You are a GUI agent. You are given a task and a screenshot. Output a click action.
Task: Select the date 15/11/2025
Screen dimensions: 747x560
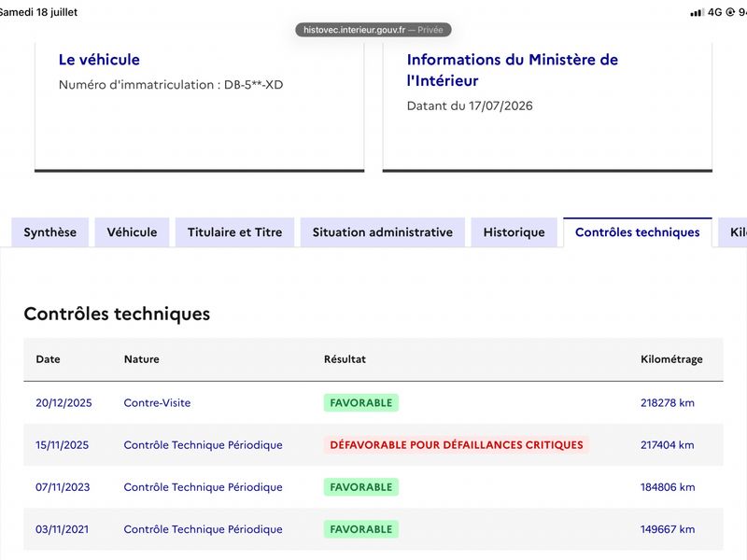coord(62,445)
